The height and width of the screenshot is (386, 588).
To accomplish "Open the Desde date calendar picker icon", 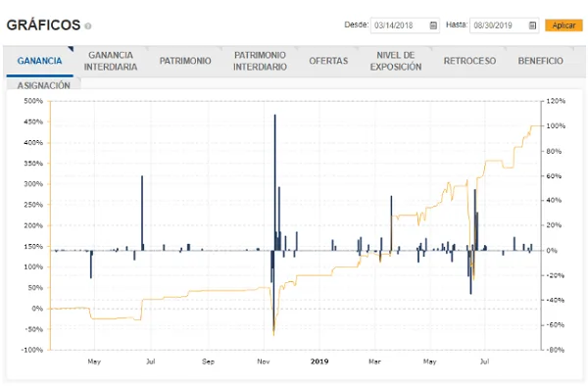I will [433, 25].
